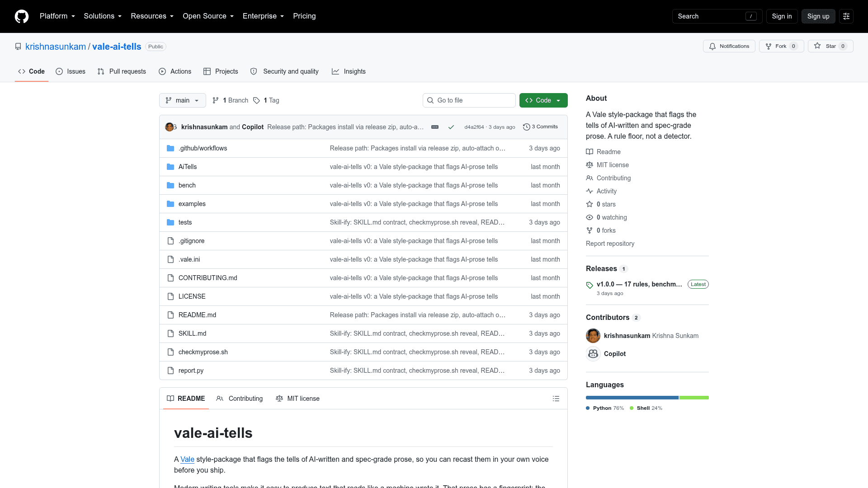Click krishnasunkam avatar in commit bar
The width and height of the screenshot is (868, 488).
[x=170, y=127]
